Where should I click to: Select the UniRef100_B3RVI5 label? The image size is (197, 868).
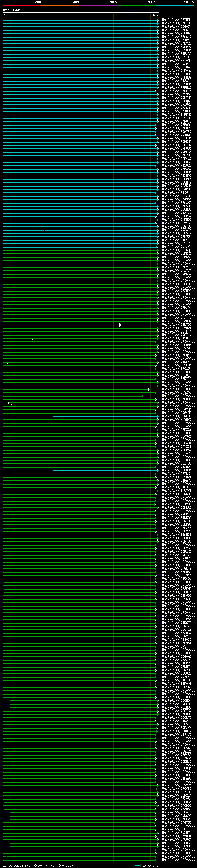(177, 379)
